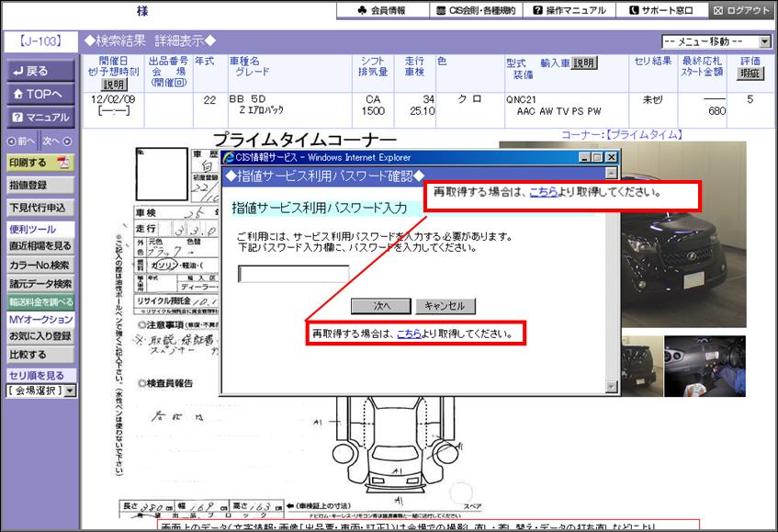Open the large front car photo

[683, 234]
